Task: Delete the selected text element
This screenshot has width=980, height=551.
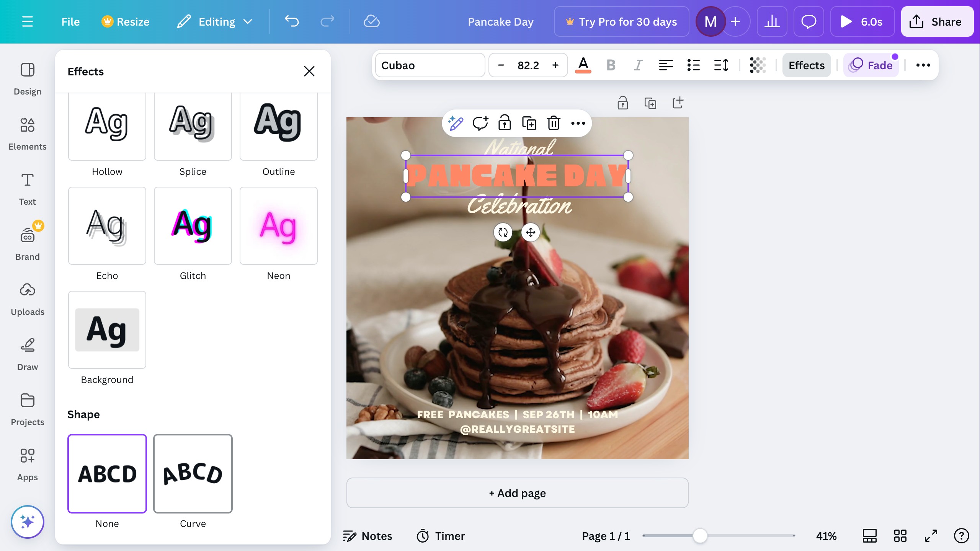Action: click(554, 123)
